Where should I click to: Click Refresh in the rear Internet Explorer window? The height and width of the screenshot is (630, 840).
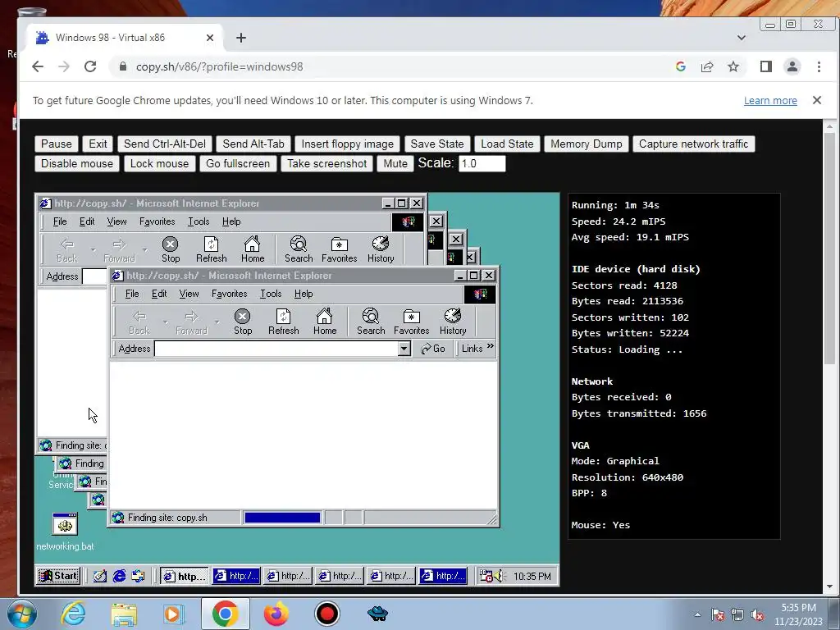point(211,249)
